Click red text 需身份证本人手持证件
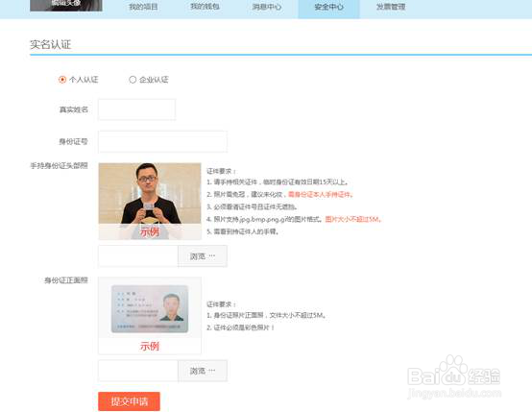Viewport: 532px width, 412px height. click(x=321, y=194)
